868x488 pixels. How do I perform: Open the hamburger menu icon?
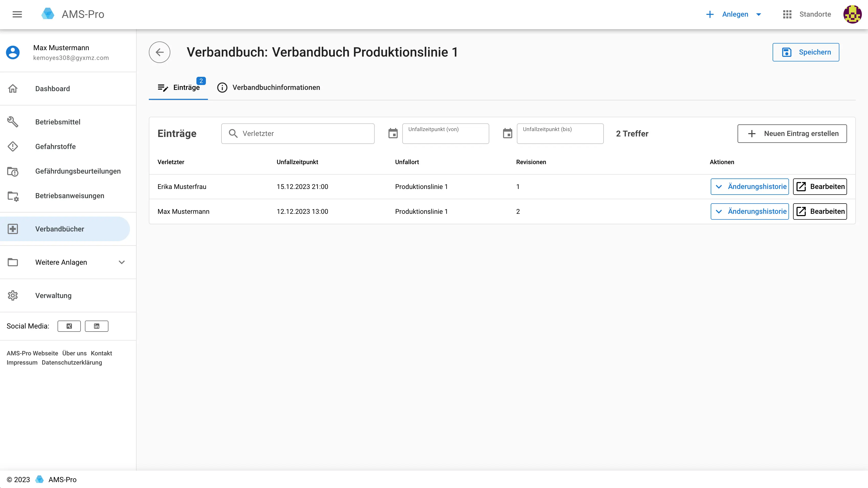pyautogui.click(x=17, y=14)
